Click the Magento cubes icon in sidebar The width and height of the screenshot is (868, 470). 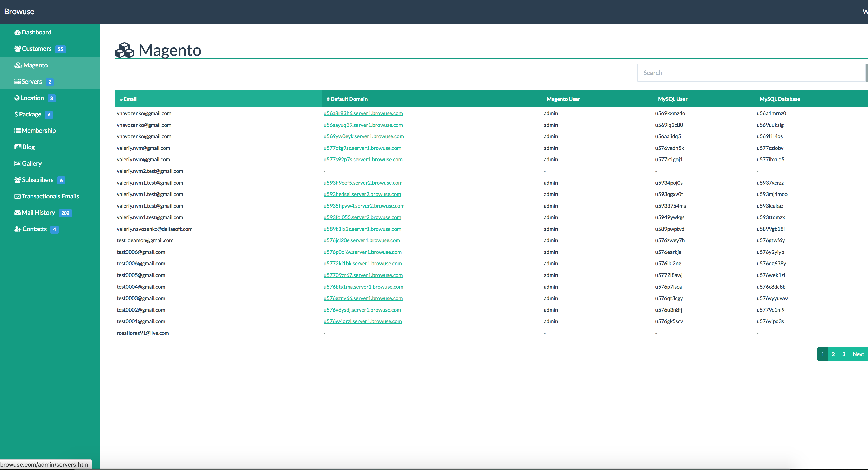[18, 65]
